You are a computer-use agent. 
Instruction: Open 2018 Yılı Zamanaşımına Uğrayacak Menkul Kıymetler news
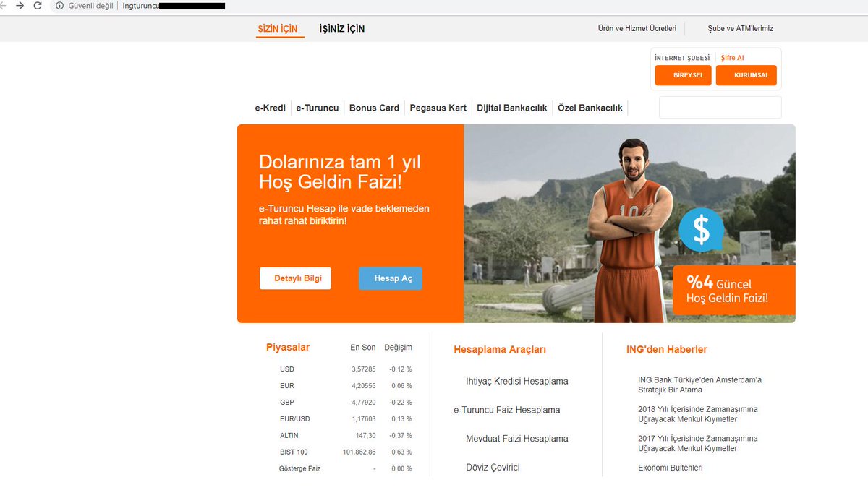point(698,414)
